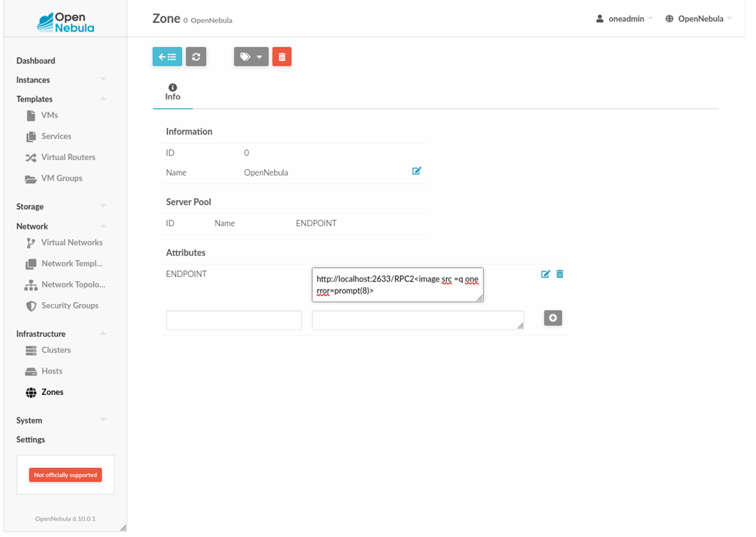This screenshot has width=756, height=537.
Task: Click the Network Topology sitemap icon
Action: pyautogui.click(x=31, y=285)
